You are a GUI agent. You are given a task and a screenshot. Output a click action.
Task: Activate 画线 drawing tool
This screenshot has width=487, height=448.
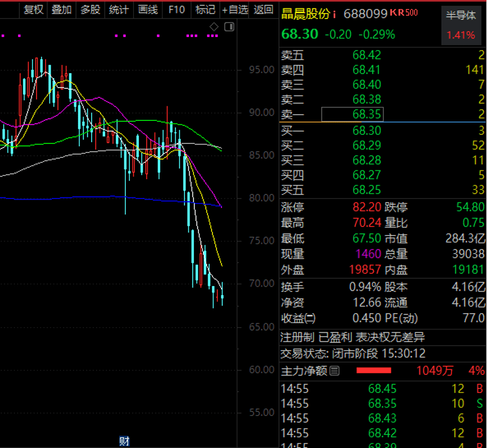click(148, 10)
